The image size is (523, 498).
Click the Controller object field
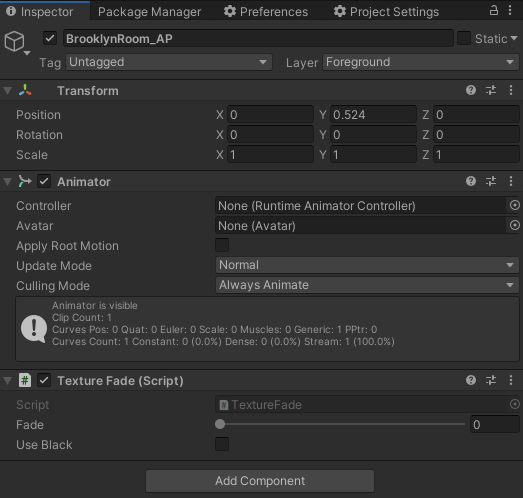361,206
